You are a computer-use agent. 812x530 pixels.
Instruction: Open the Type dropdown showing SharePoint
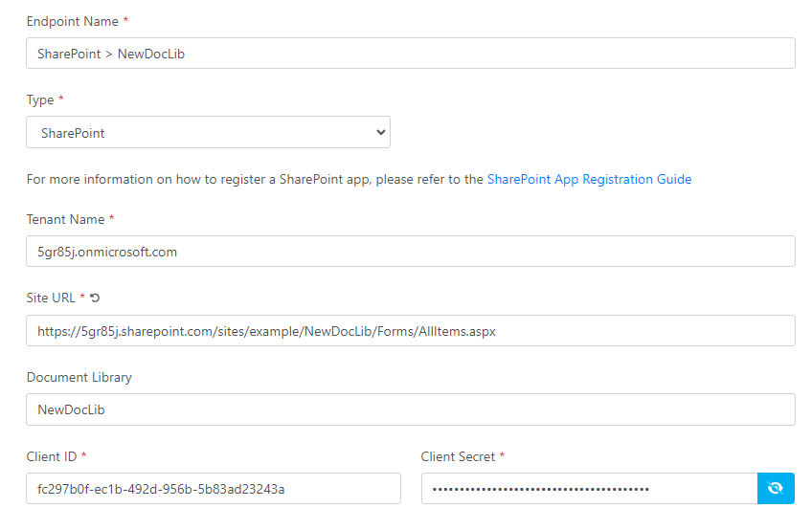(208, 133)
